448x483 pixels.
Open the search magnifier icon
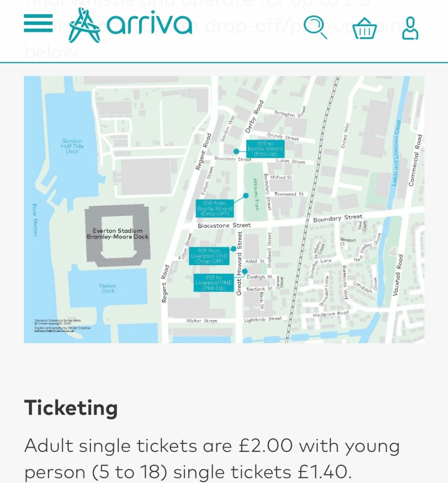click(x=316, y=27)
